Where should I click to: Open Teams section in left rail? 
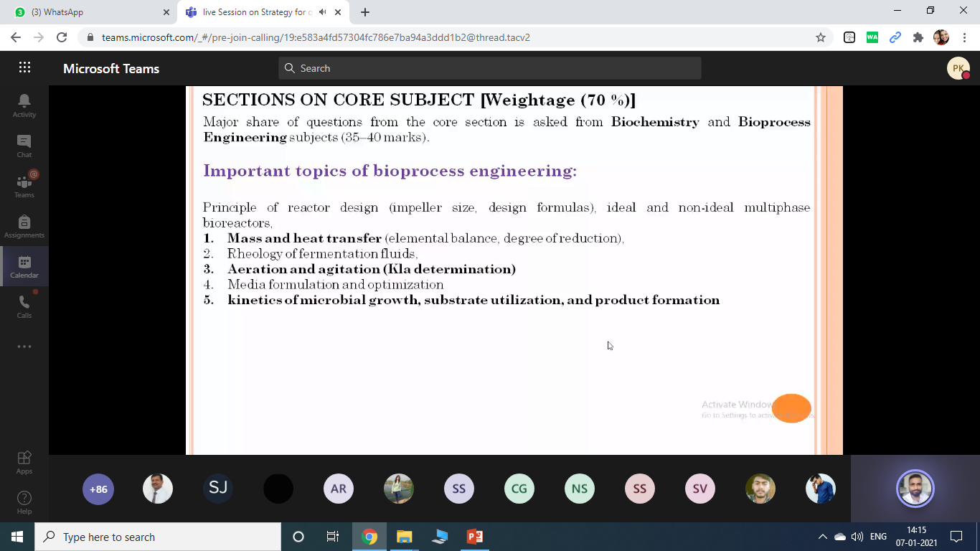[x=24, y=186]
